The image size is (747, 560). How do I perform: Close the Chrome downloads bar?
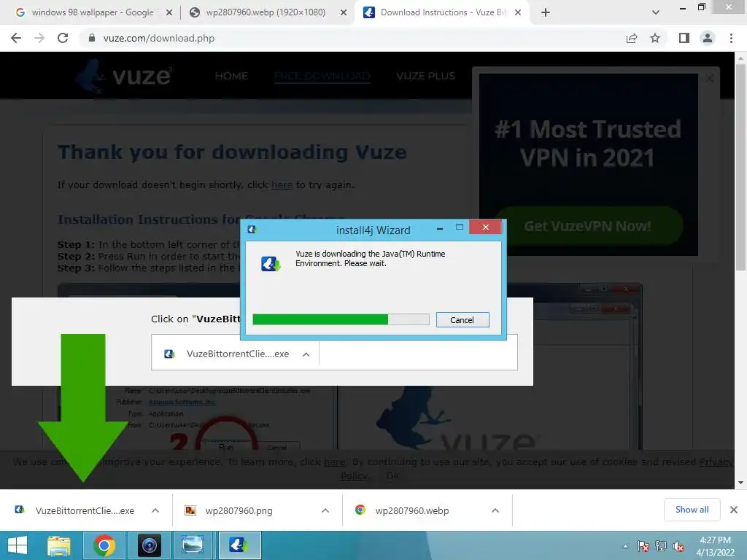(734, 510)
